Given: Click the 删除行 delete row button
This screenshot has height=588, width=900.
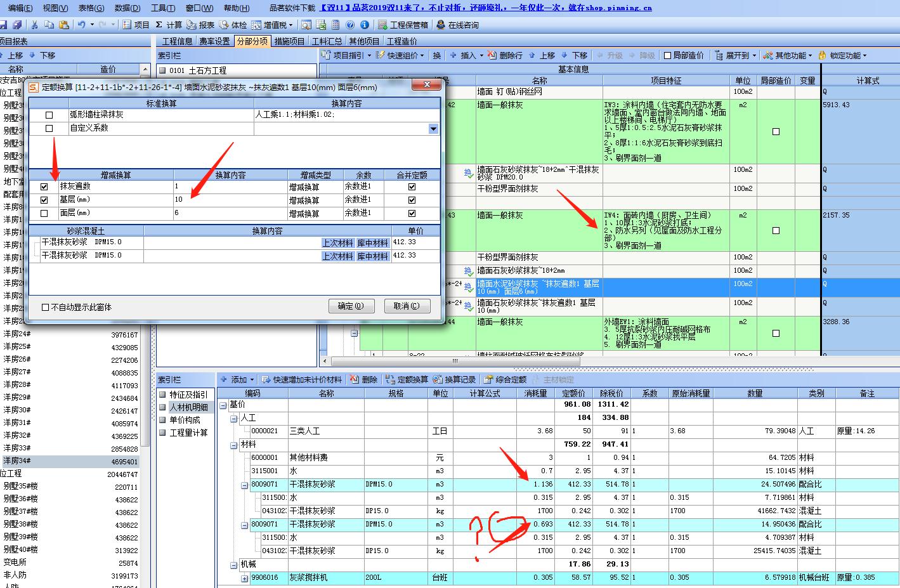Looking at the screenshot, I should click(x=505, y=55).
